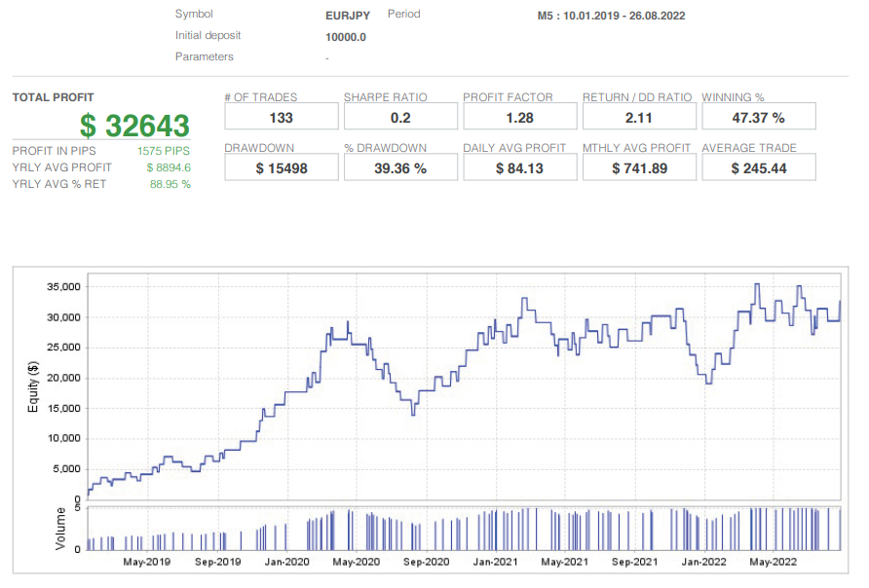The width and height of the screenshot is (869, 588).
Task: Select the WINNING % box showing 47.37
Action: (758, 116)
